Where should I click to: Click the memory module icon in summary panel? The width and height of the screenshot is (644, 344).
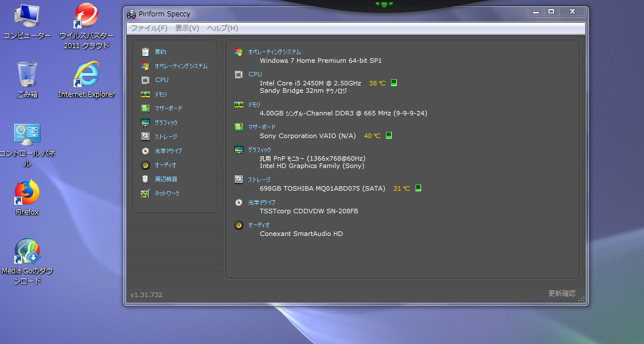239,105
